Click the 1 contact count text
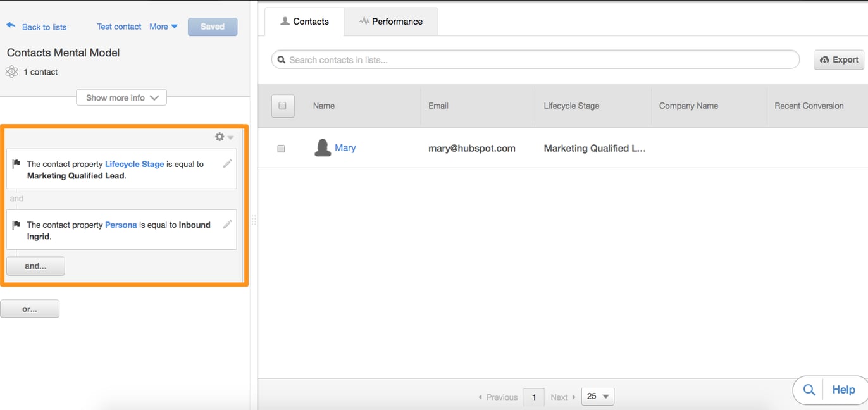The height and width of the screenshot is (410, 868). coord(40,72)
